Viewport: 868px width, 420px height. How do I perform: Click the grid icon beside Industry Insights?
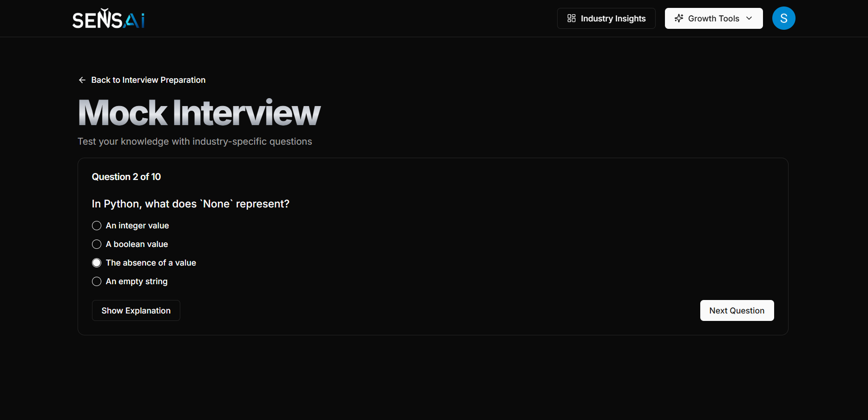[x=571, y=18]
